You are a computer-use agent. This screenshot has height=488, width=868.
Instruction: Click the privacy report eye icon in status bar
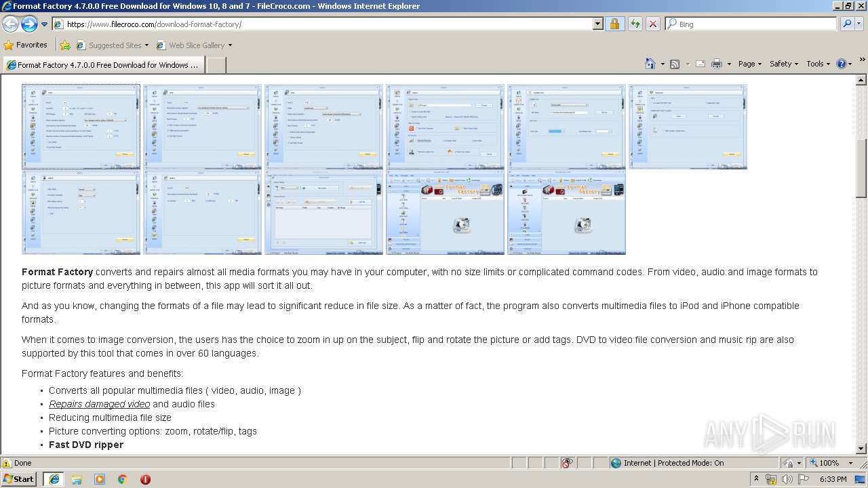pyautogui.click(x=568, y=463)
